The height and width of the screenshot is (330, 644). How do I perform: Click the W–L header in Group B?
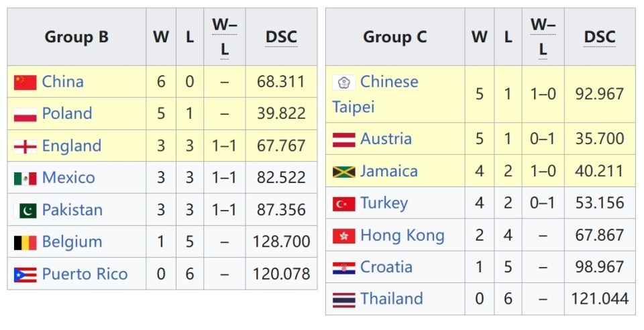[224, 37]
